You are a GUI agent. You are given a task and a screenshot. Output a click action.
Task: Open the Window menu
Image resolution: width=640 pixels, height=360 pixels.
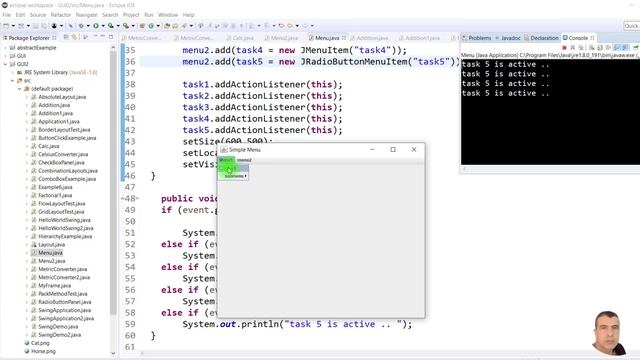point(168,15)
